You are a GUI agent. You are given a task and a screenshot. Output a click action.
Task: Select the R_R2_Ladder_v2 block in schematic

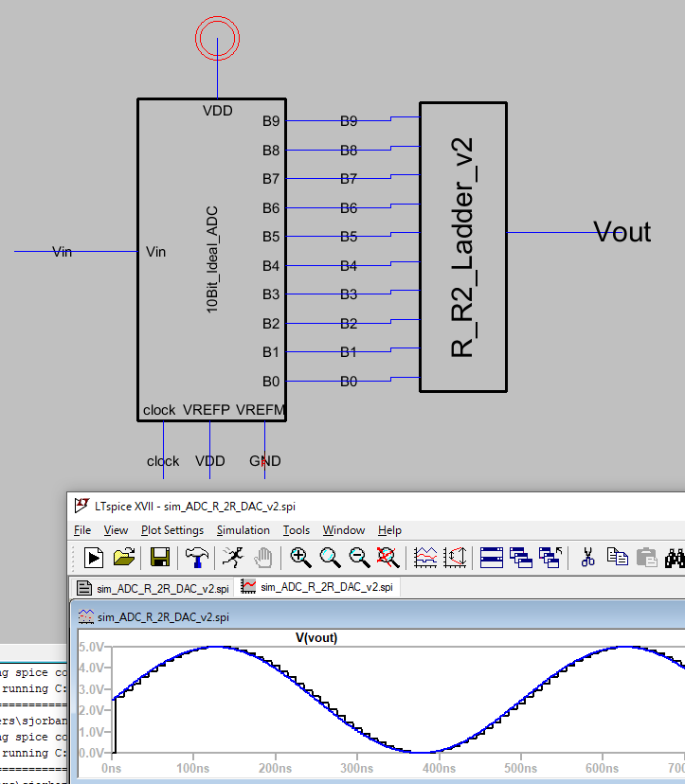pos(463,247)
